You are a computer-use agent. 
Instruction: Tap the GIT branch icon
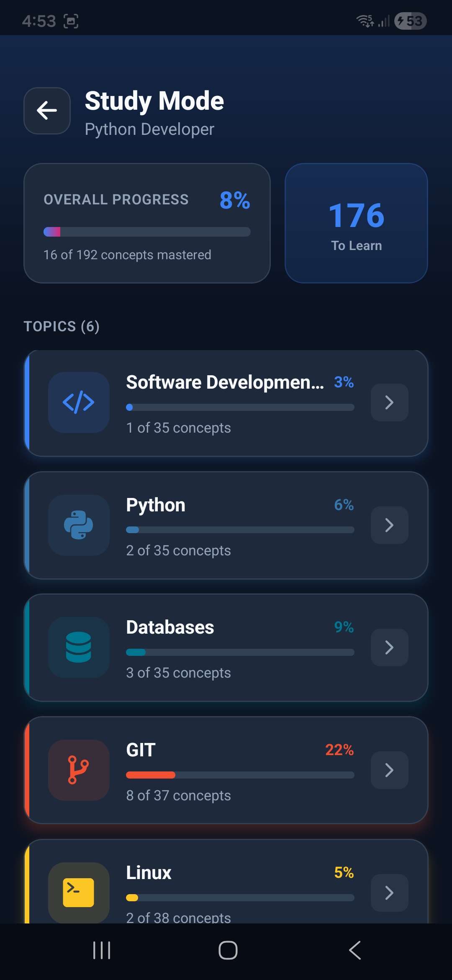(x=79, y=770)
